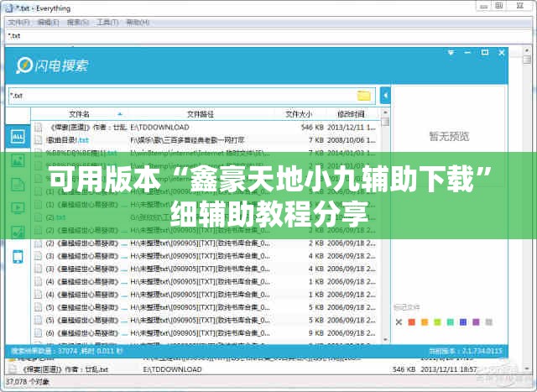Clear file tag with the X icon
Screen dimensions: 537x392
click(399, 322)
